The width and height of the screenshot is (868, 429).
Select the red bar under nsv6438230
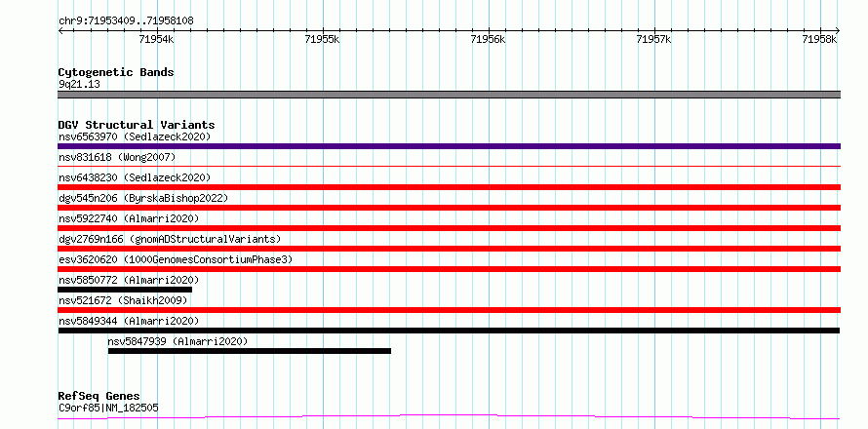[x=449, y=187]
